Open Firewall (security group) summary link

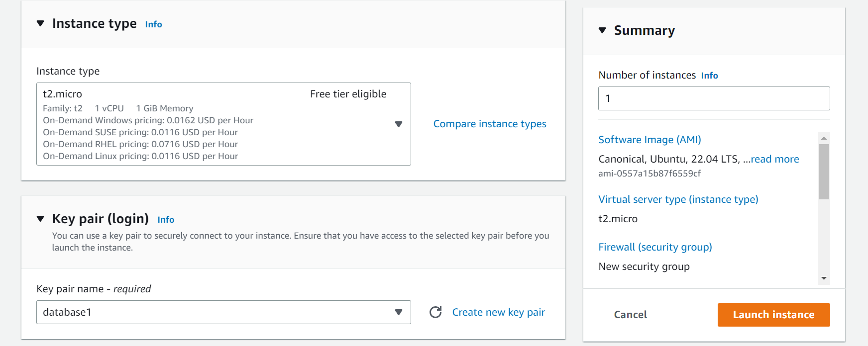655,247
